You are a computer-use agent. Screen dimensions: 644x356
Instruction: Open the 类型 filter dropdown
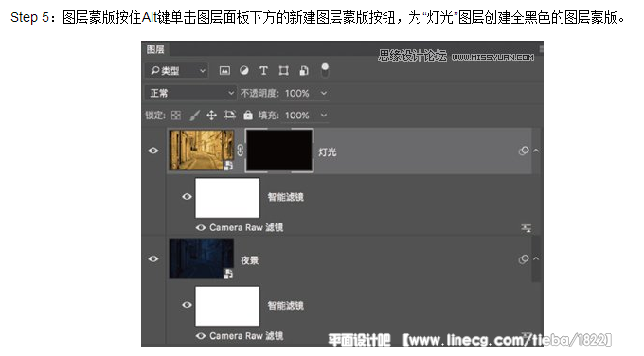click(x=176, y=71)
